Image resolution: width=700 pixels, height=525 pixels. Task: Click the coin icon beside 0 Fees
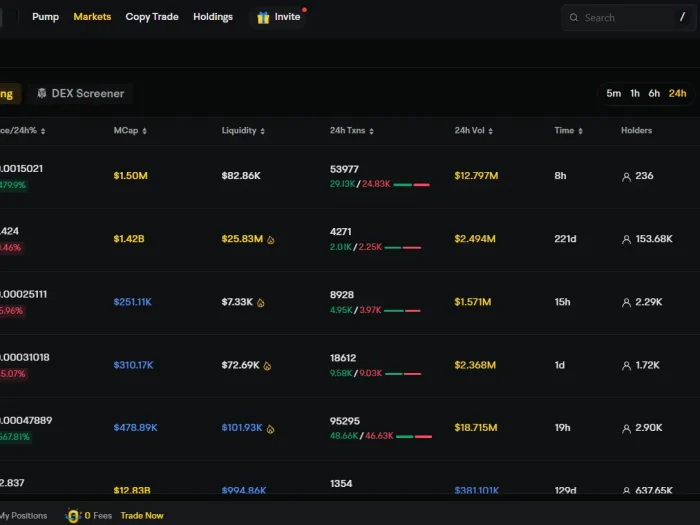(x=72, y=516)
